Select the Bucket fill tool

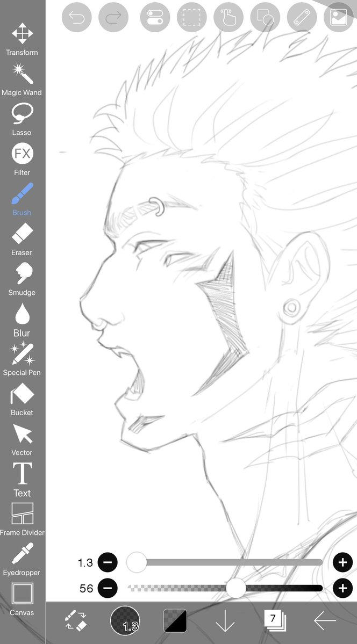22,400
